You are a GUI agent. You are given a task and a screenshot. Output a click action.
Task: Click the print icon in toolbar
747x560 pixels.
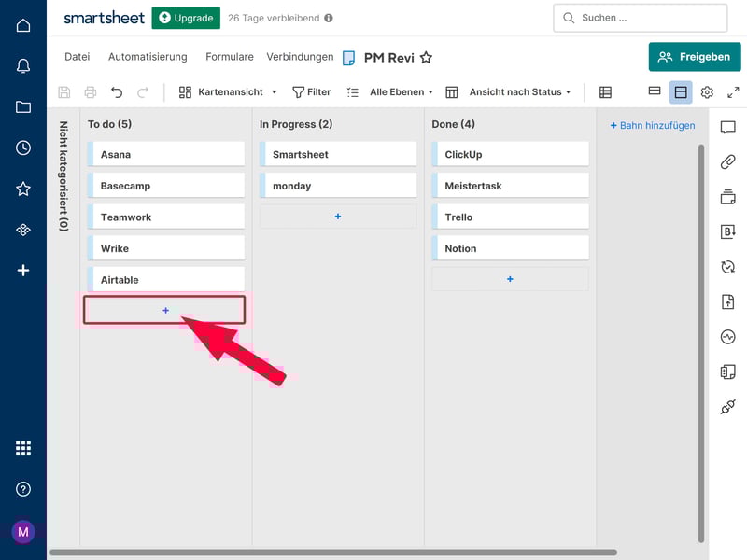tap(91, 92)
